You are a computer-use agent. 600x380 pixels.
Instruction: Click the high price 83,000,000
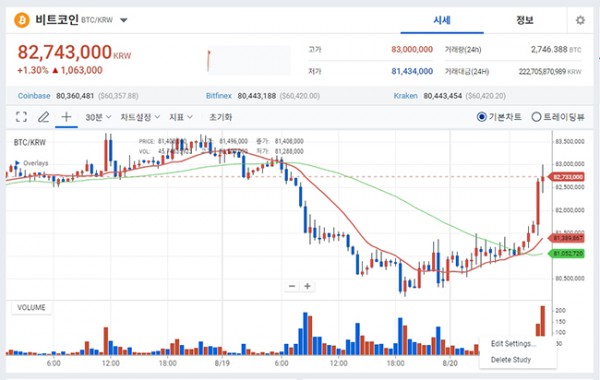(x=412, y=49)
